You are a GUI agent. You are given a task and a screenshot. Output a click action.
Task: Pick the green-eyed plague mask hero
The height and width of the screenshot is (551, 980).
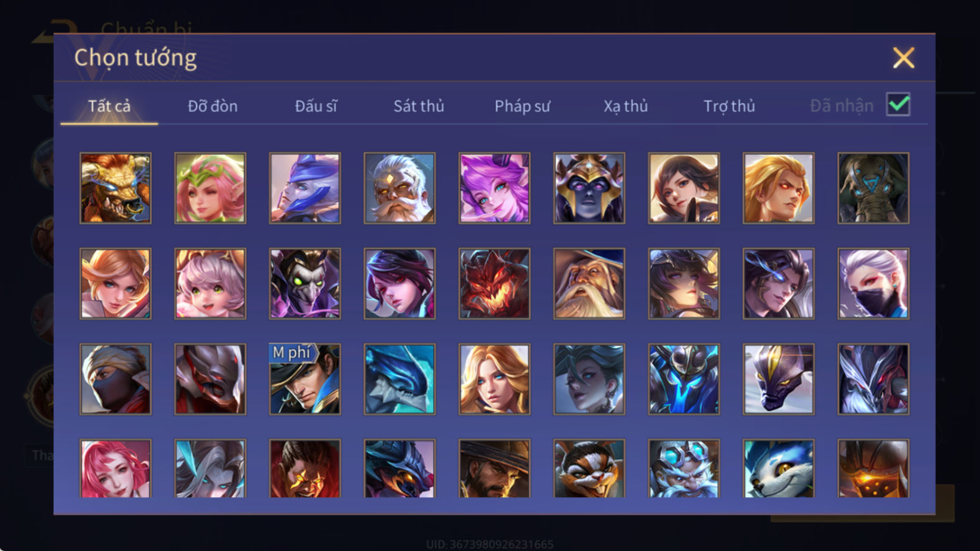(305, 284)
